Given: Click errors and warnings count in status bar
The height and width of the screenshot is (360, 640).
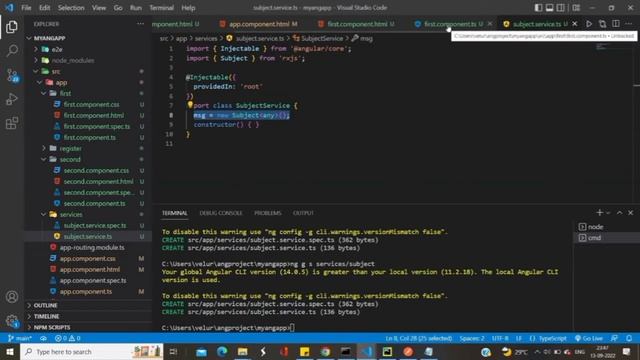Looking at the screenshot, I should (67, 338).
